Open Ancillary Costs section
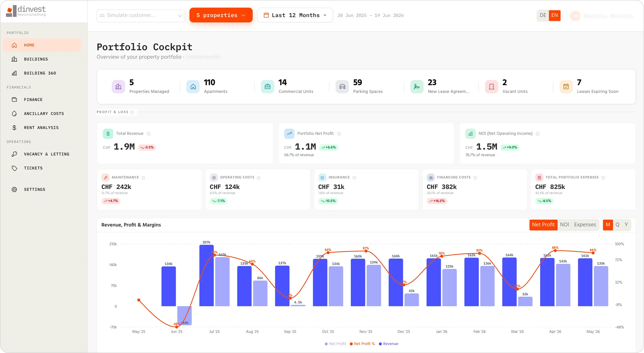644x353 pixels. click(42, 114)
